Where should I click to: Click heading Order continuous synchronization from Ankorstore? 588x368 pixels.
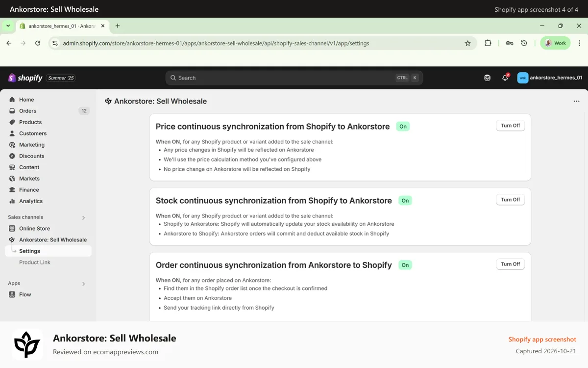point(273,265)
